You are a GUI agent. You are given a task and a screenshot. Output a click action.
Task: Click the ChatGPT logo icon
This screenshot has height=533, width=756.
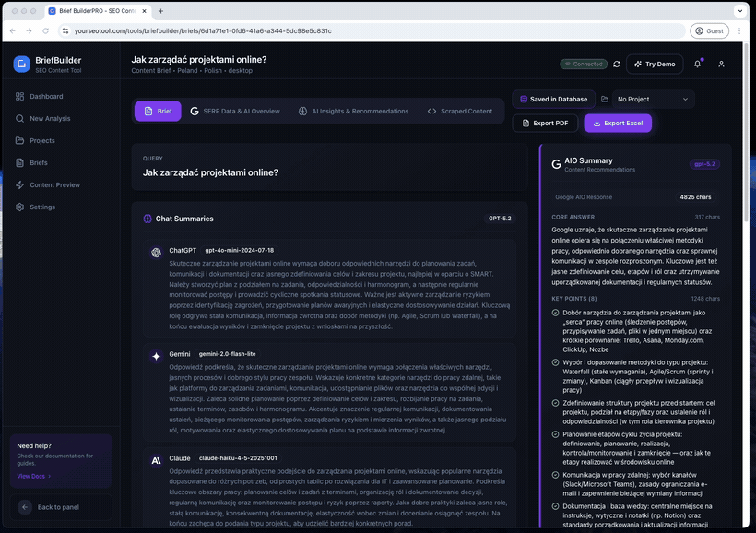pos(157,251)
